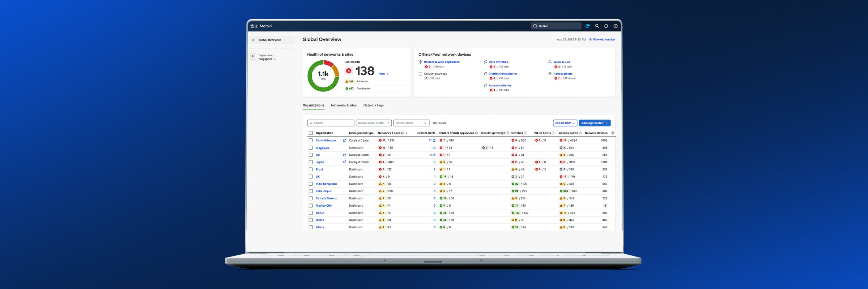Check the Singapore row checkbox
Image resolution: width=868 pixels, height=289 pixels.
311,148
